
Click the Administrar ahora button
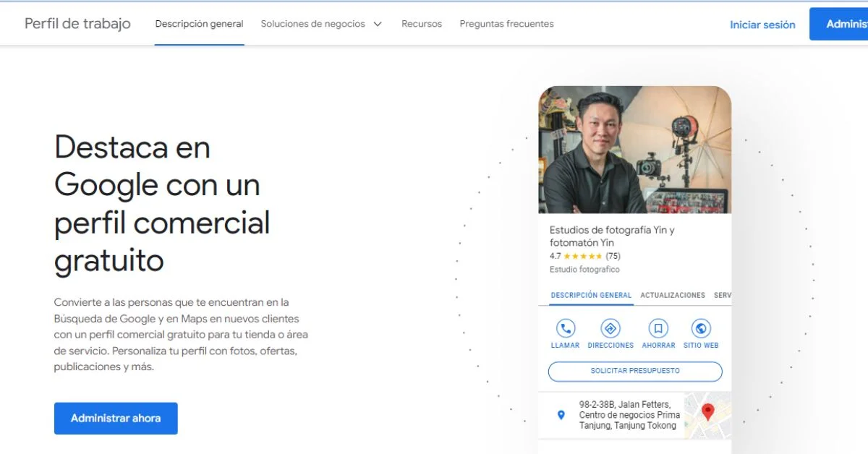tap(116, 418)
